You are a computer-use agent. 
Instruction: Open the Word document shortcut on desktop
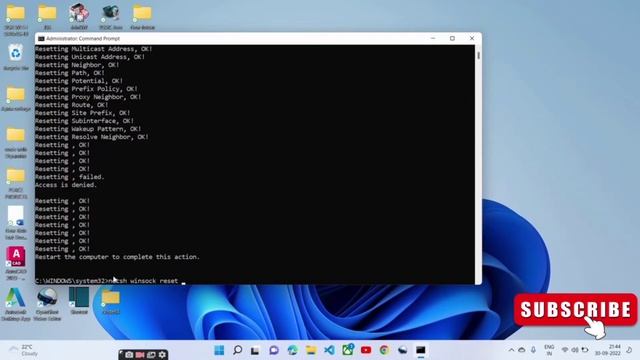[x=16, y=222]
